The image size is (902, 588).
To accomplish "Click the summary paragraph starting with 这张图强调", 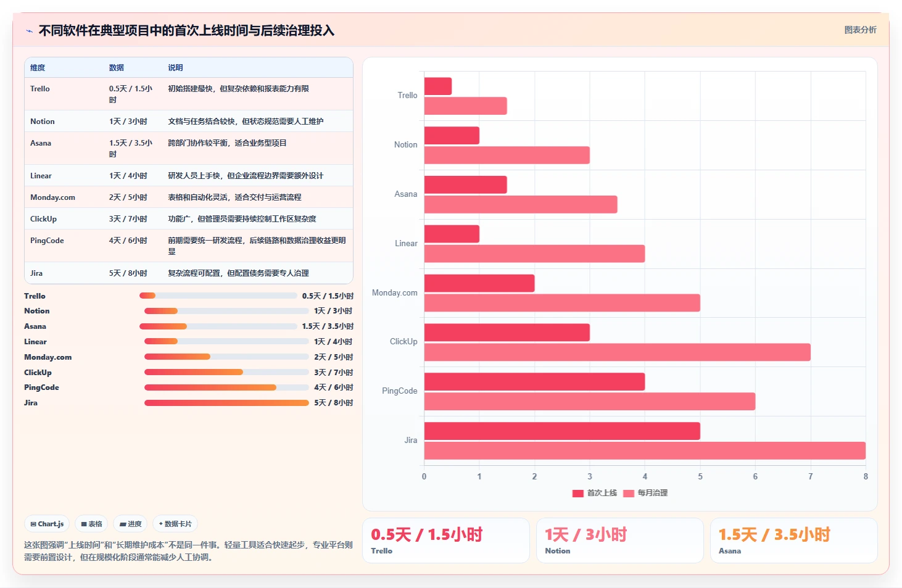I will pos(188,551).
